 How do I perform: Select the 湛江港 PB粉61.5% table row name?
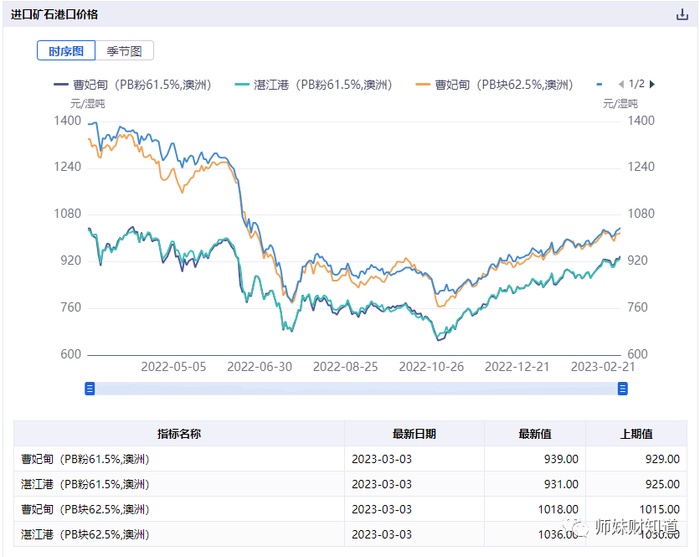coord(85,484)
